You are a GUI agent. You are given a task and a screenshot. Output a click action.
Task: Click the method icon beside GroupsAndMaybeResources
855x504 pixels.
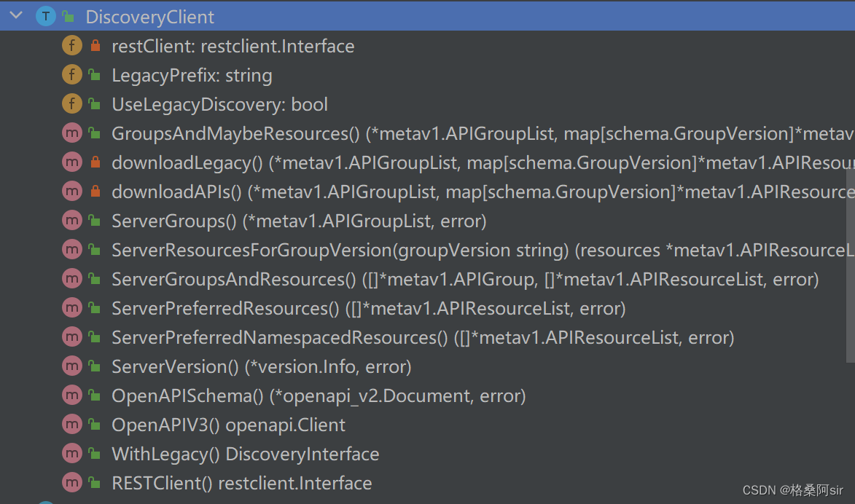pyautogui.click(x=72, y=133)
